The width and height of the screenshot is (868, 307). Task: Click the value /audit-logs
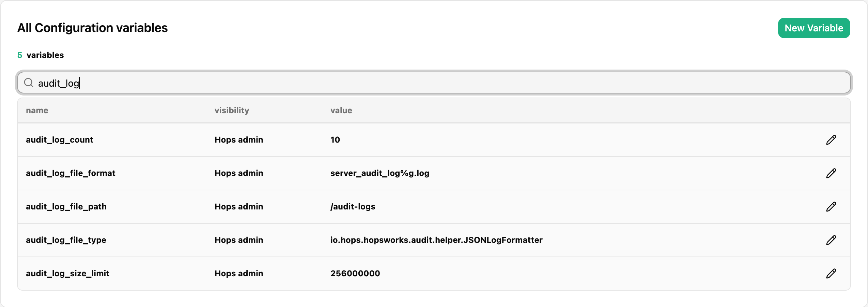pyautogui.click(x=353, y=207)
